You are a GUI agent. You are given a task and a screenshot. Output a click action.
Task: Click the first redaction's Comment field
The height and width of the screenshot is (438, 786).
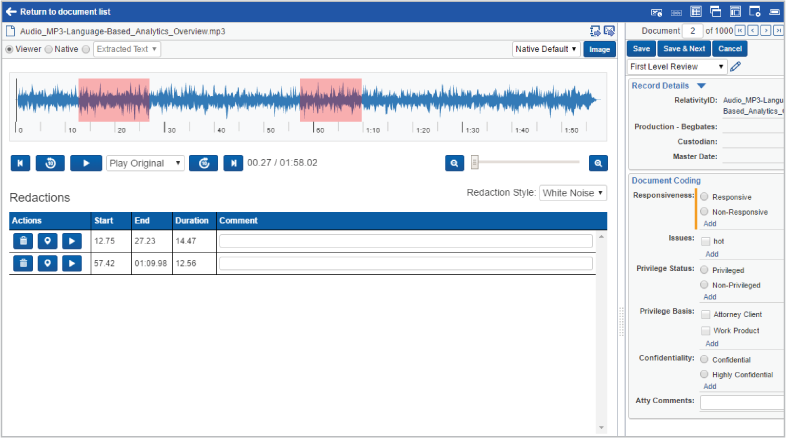pos(405,241)
